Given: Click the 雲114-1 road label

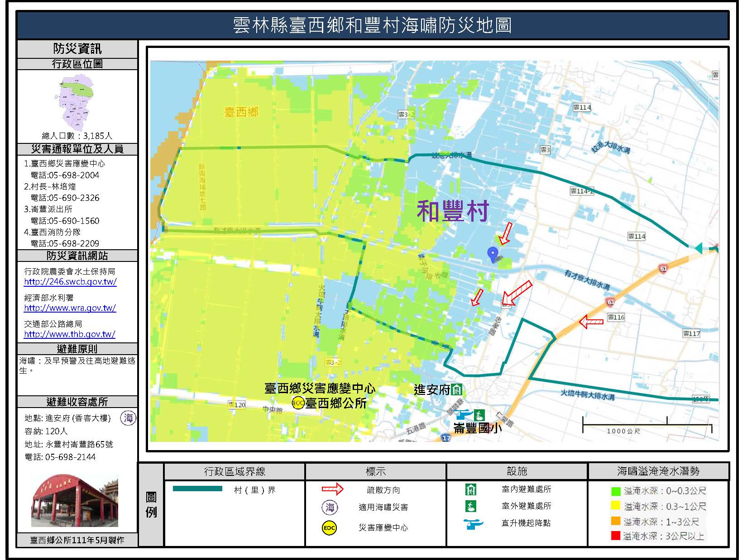Looking at the screenshot, I should point(582,191).
